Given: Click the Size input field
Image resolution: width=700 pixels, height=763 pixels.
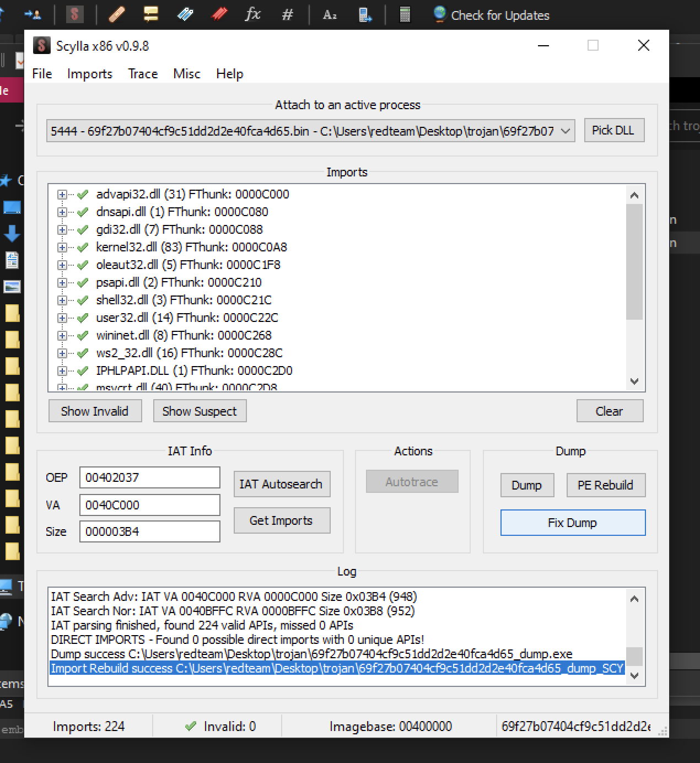Looking at the screenshot, I should pyautogui.click(x=150, y=531).
